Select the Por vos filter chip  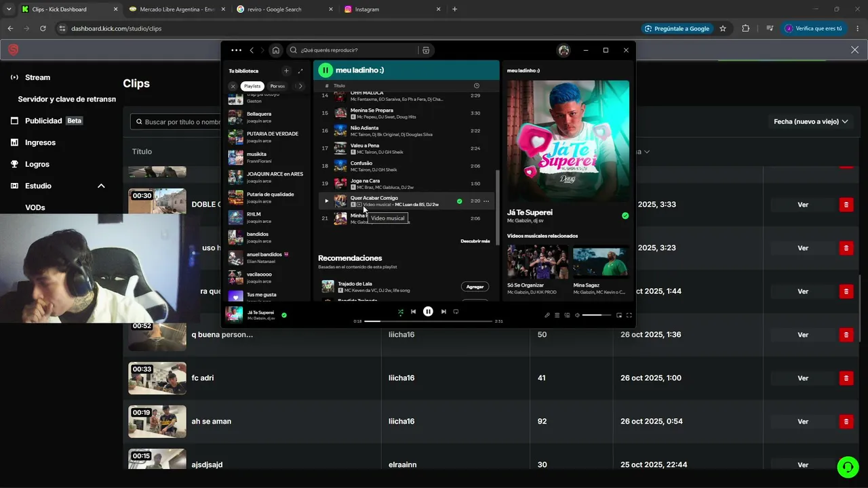point(277,86)
